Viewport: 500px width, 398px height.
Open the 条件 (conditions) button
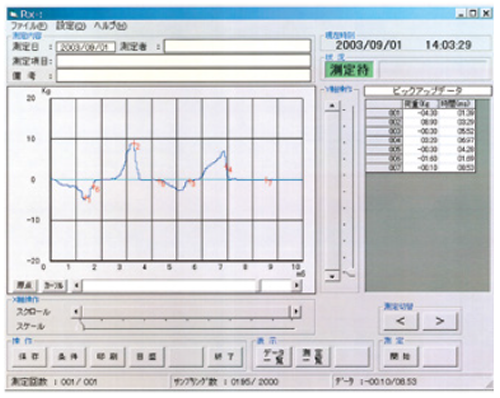pos(68,357)
